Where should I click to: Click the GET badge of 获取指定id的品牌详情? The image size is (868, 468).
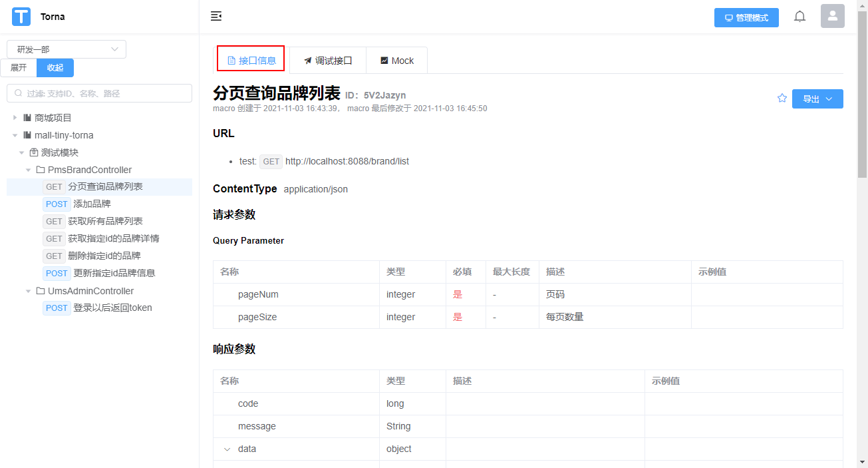tap(54, 239)
